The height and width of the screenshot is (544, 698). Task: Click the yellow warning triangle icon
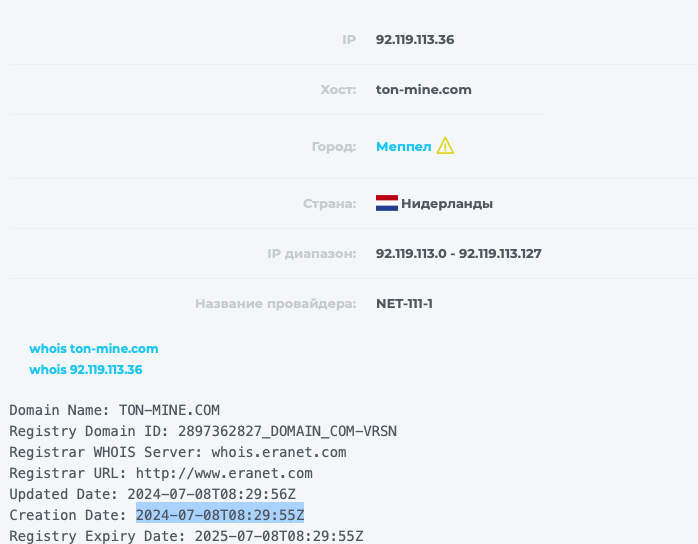point(445,146)
